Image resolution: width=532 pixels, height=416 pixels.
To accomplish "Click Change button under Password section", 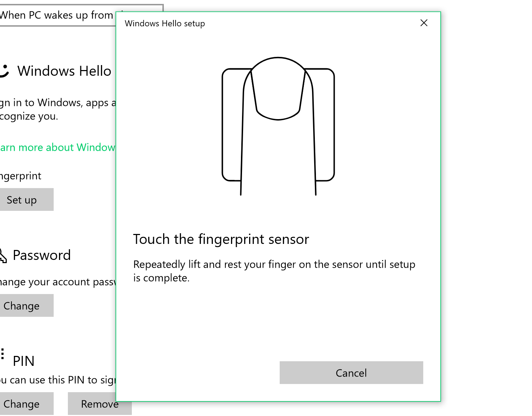I will 26,305.
